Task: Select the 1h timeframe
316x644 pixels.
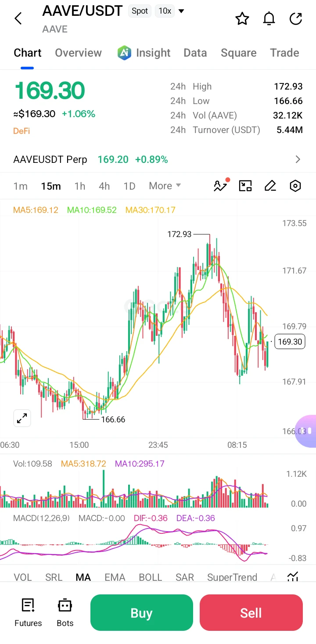Action: (80, 186)
